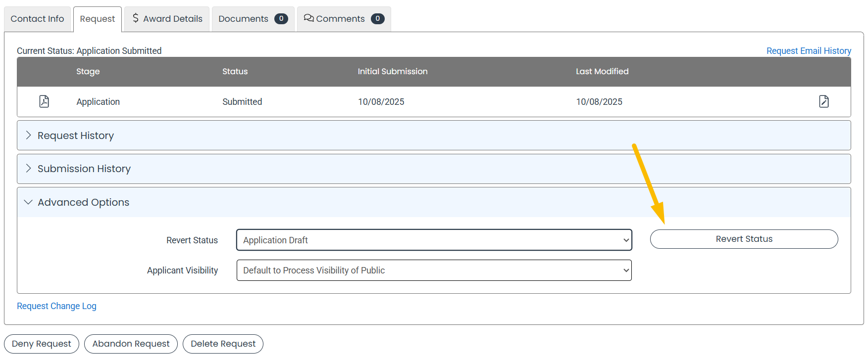Image resolution: width=868 pixels, height=360 pixels.
Task: Click the Submitted status cell
Action: click(x=242, y=101)
